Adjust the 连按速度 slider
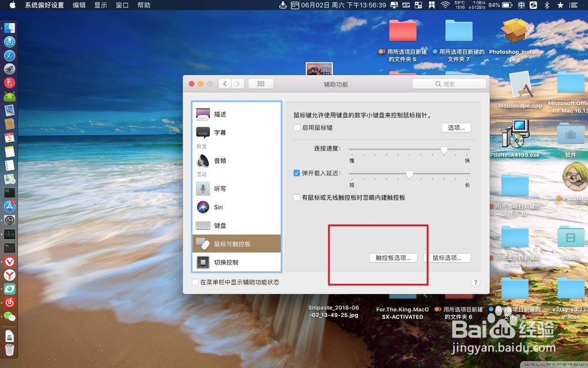The width and height of the screenshot is (588, 368). [444, 151]
